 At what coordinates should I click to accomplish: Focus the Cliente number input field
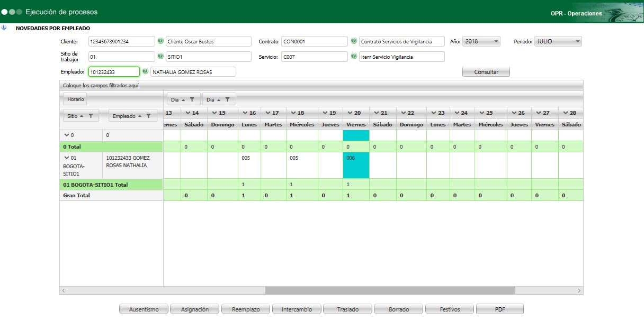[x=122, y=41]
